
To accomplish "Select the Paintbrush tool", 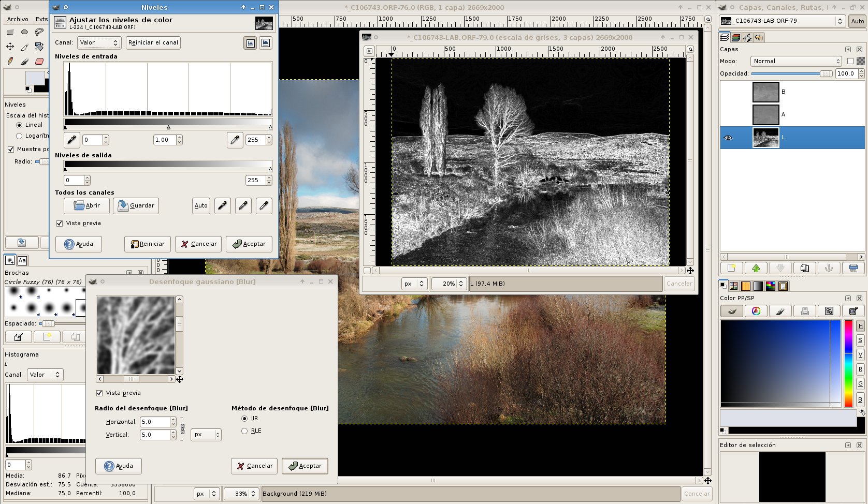I will 24,61.
